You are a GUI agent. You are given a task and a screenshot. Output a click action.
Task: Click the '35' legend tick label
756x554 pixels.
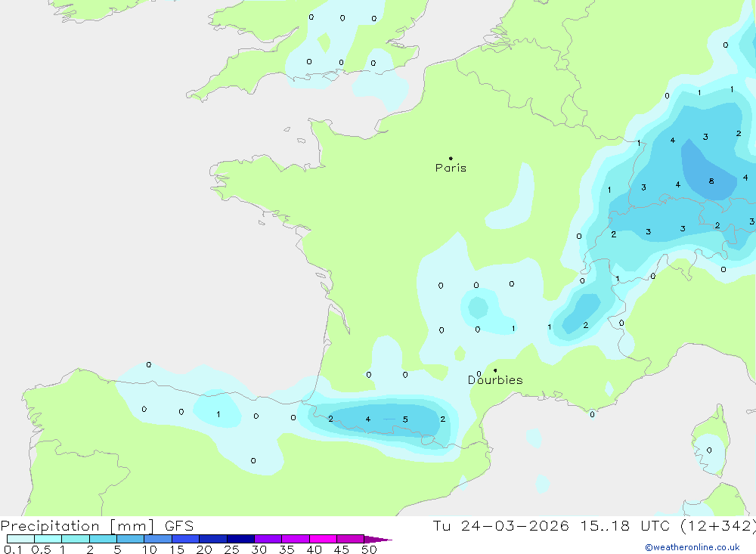click(287, 549)
